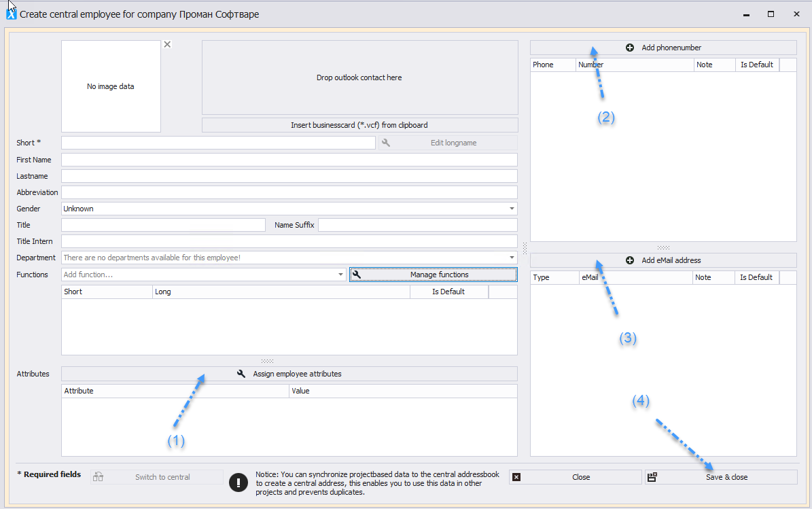Screen dimensions: 812x509
Task: Click the splitter grip above Add eMail address
Action: pos(663,247)
